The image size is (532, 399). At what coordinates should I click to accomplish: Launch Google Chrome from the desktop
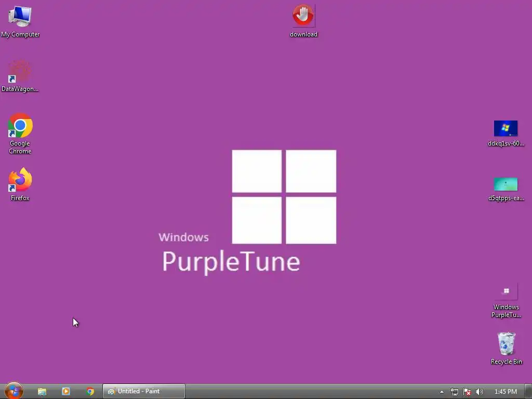(x=20, y=125)
